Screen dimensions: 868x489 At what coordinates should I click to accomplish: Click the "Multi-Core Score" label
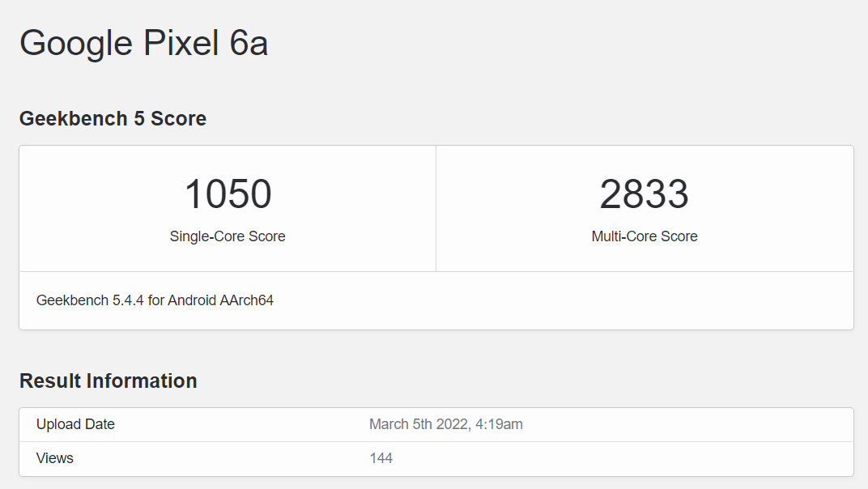coord(645,236)
